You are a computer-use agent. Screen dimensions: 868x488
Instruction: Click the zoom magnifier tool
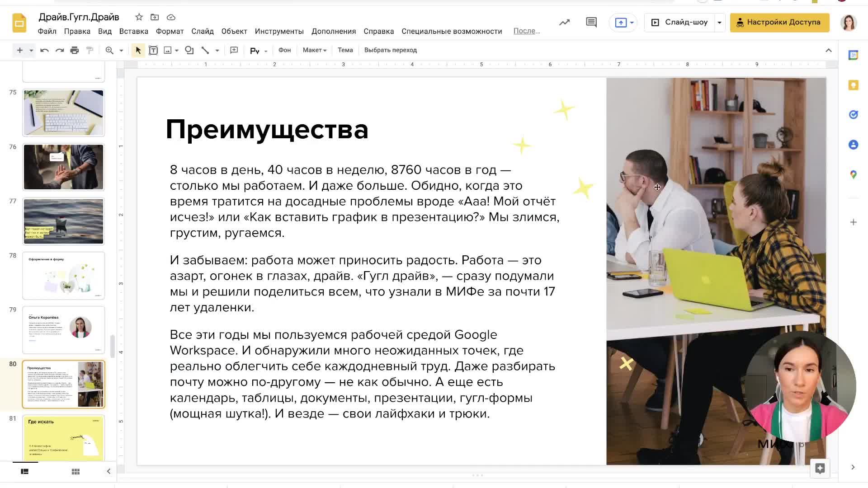tap(109, 50)
